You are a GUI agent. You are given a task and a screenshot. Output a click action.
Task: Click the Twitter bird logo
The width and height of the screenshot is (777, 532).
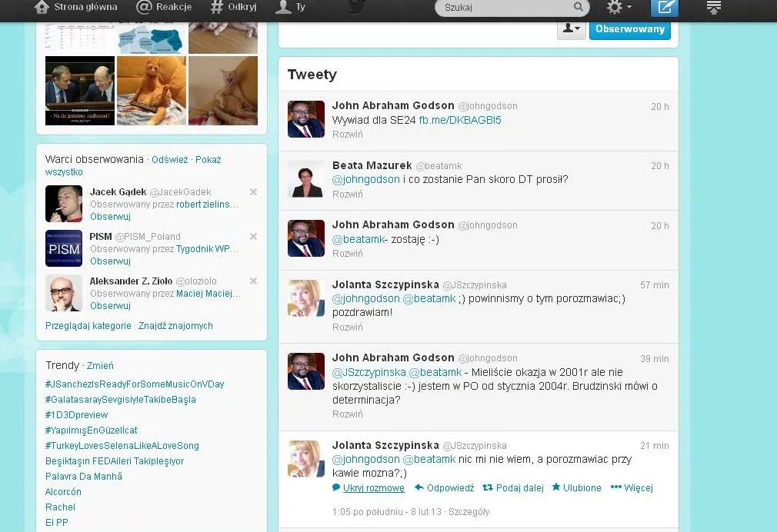(355, 7)
